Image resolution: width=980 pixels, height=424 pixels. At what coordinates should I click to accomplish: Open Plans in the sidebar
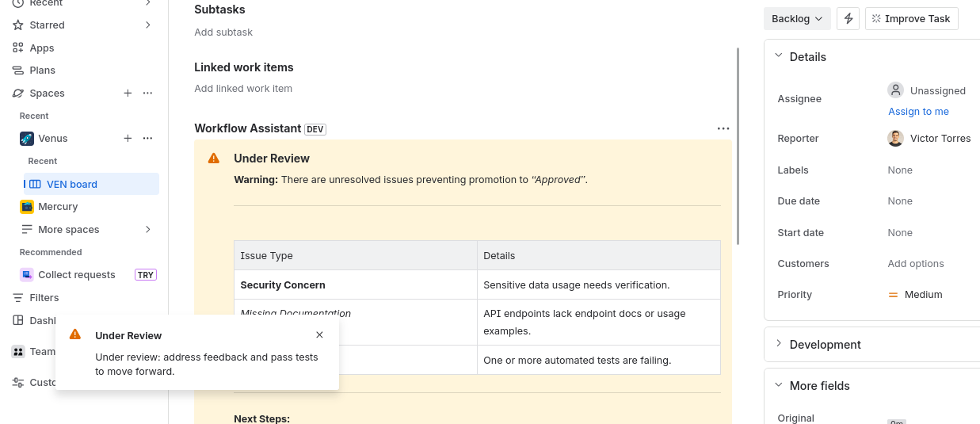[x=43, y=71]
